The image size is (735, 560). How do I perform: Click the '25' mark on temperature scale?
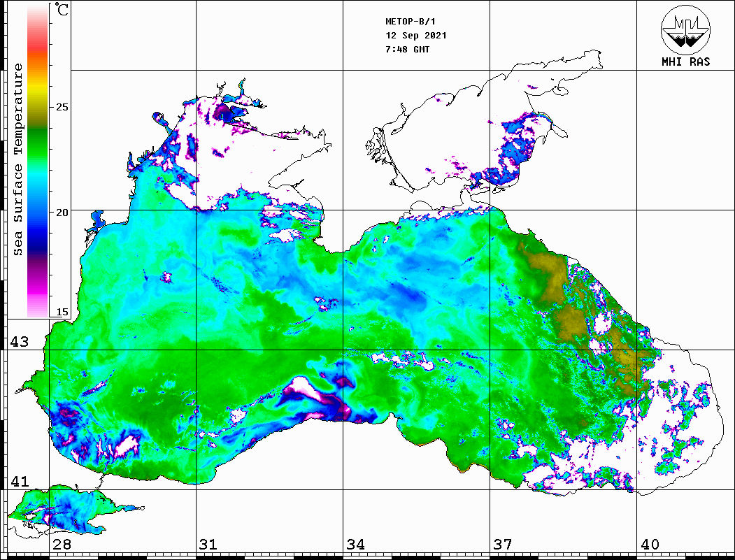[x=62, y=107]
